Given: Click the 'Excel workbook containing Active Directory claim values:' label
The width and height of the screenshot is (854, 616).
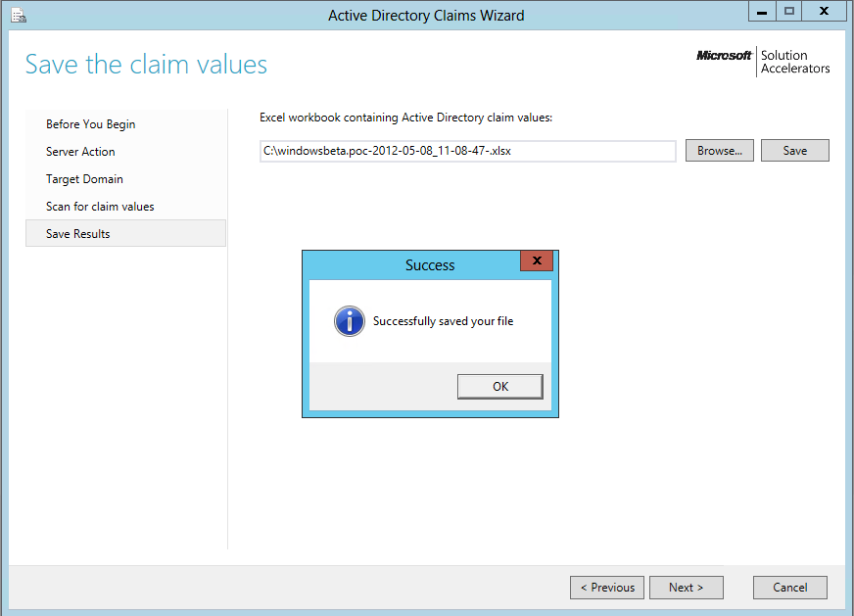Looking at the screenshot, I should pos(405,118).
